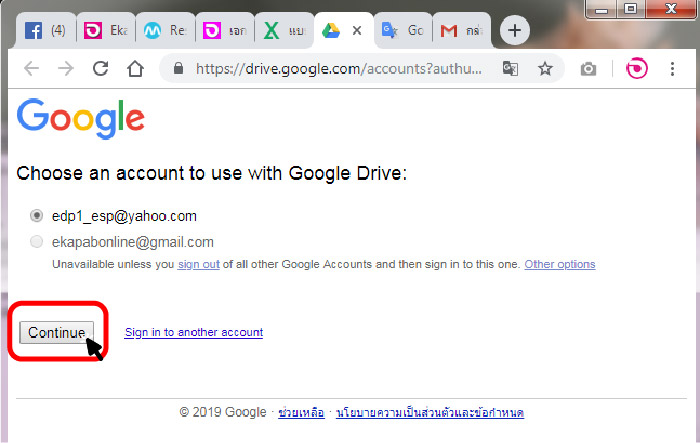Open a new tab with plus button
The width and height of the screenshot is (700, 443).
tap(515, 30)
